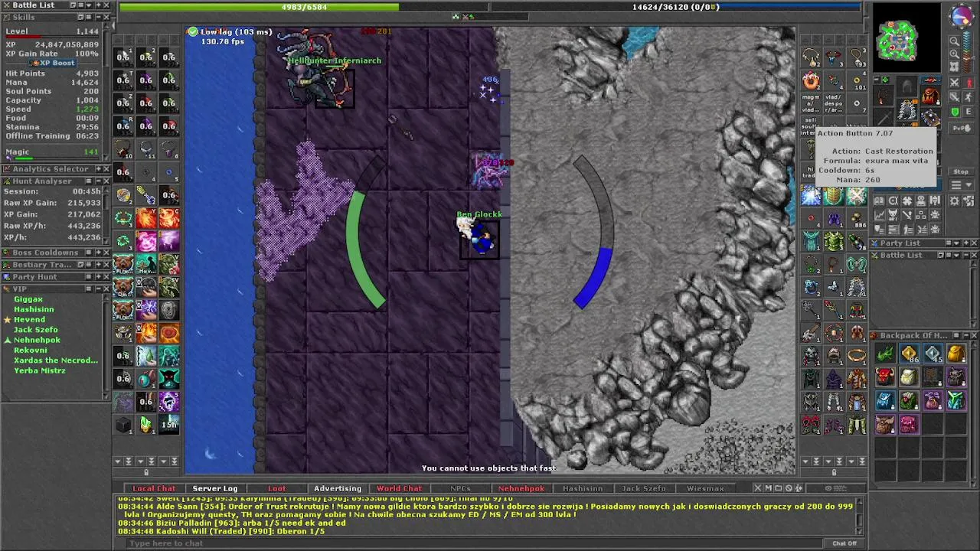
Task: Use the 15h action button in left bar
Action: (x=169, y=423)
